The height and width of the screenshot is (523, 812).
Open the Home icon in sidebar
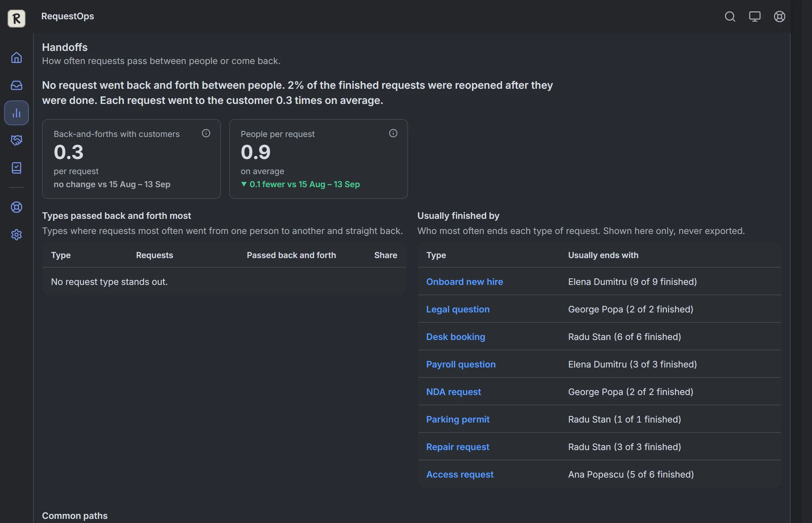17,57
